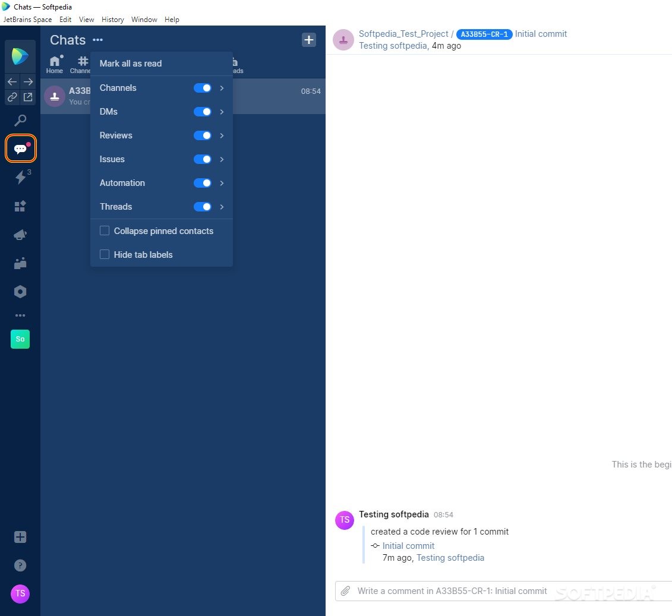Open the megaphone blog icon

20,234
